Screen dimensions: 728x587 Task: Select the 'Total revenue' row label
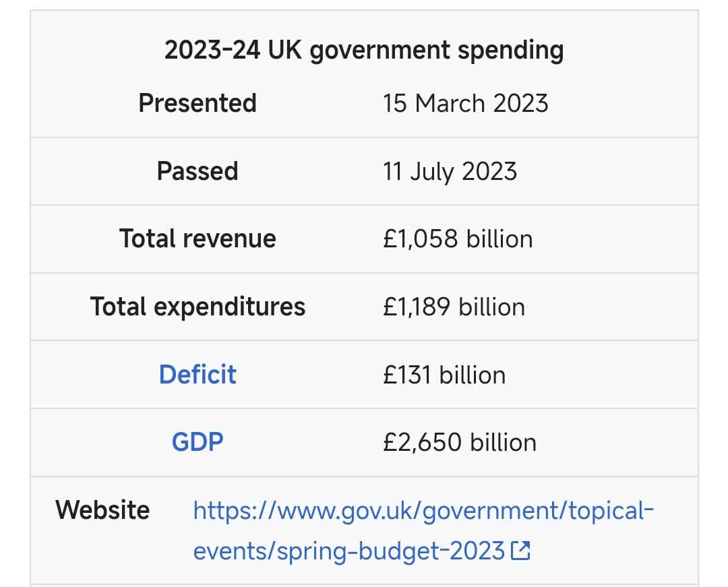click(198, 239)
